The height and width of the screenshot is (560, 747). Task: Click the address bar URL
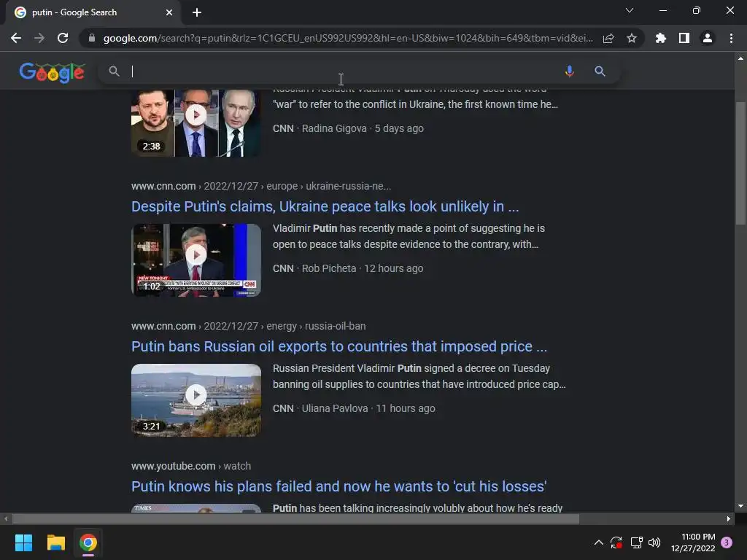[x=348, y=38]
